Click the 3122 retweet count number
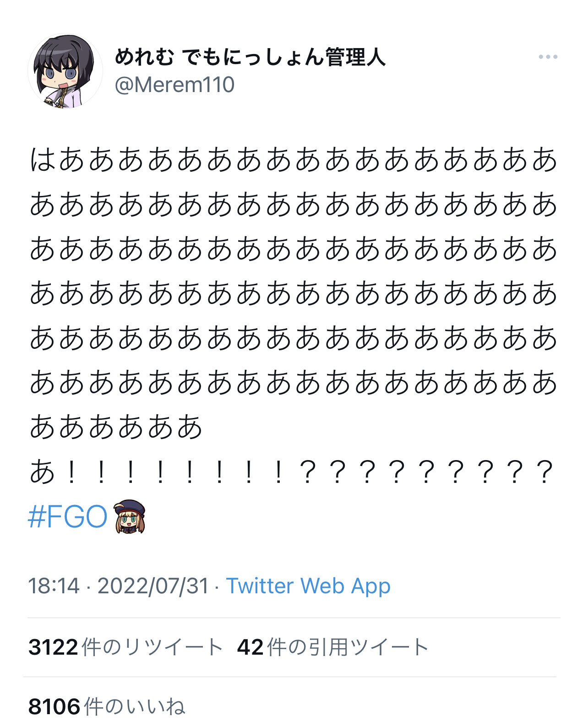 [x=53, y=647]
